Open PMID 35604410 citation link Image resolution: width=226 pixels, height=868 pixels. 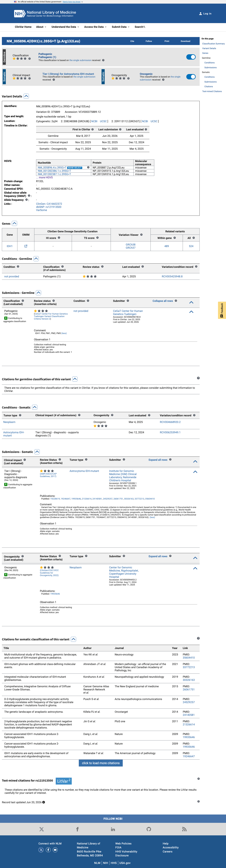(188, 658)
